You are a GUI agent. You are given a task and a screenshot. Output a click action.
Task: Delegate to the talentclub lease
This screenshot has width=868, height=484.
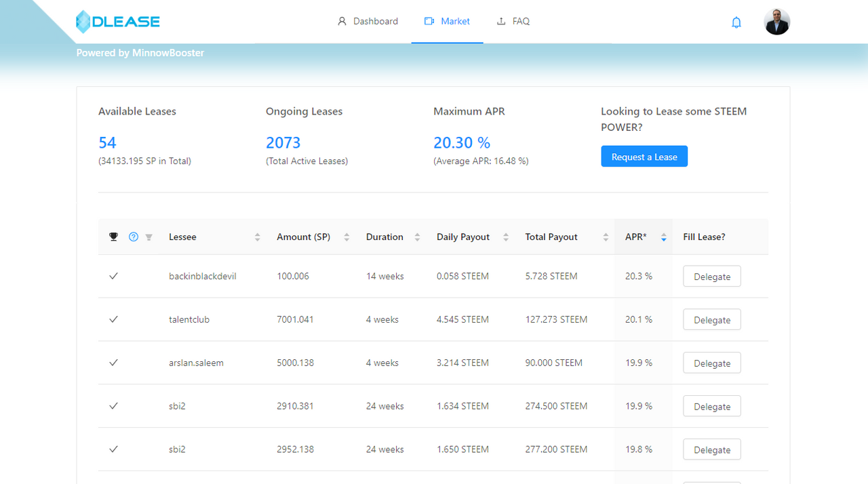(x=712, y=320)
